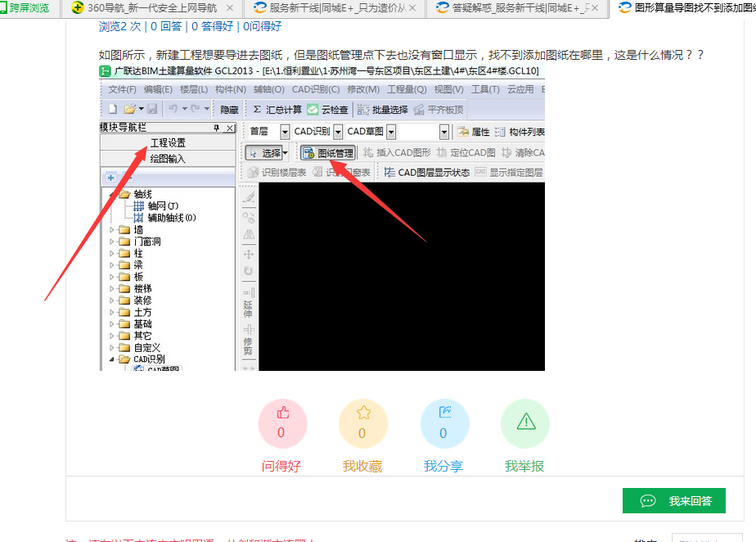Image resolution: width=756 pixels, height=542 pixels.
Task: Open the 选择 tool dropdown
Action: tap(286, 153)
